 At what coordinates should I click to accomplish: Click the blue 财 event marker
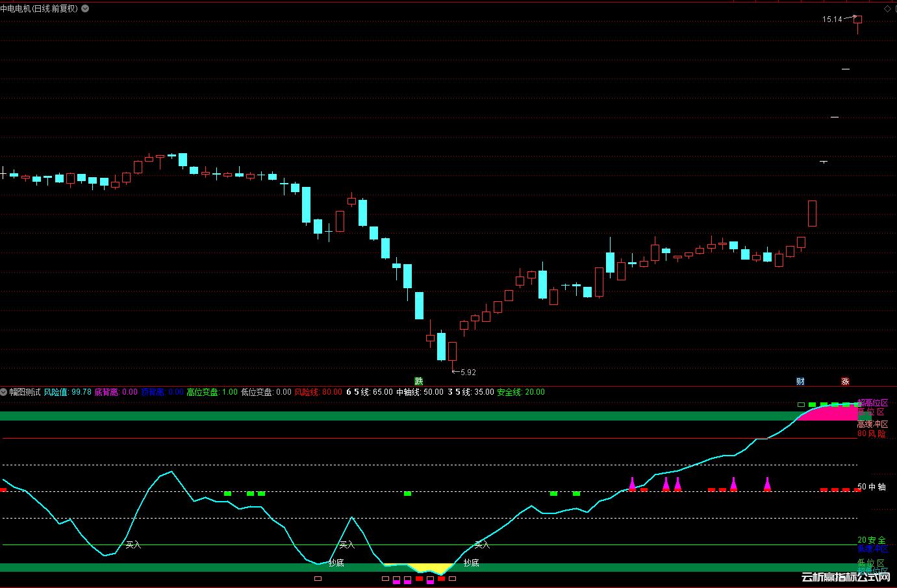tap(800, 381)
